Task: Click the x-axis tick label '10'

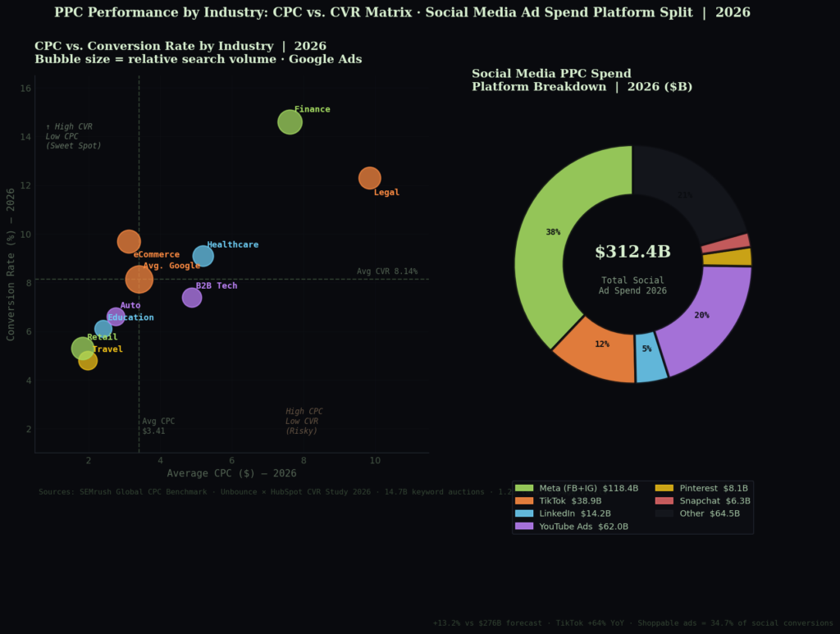Action: [x=375, y=460]
